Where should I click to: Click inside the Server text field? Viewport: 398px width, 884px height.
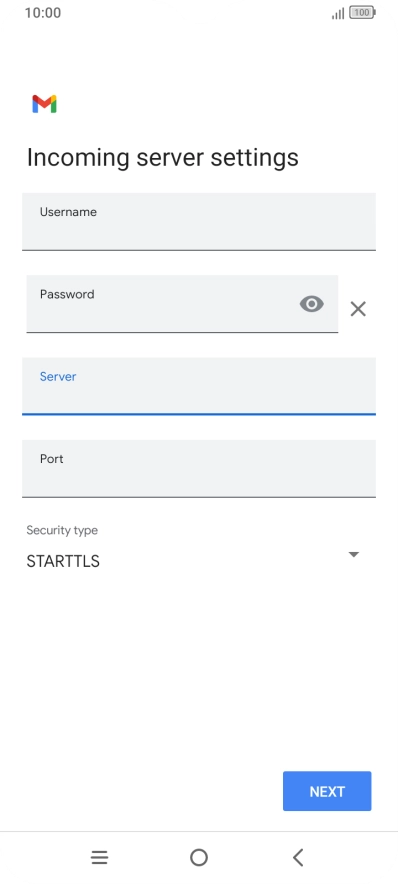(199, 386)
